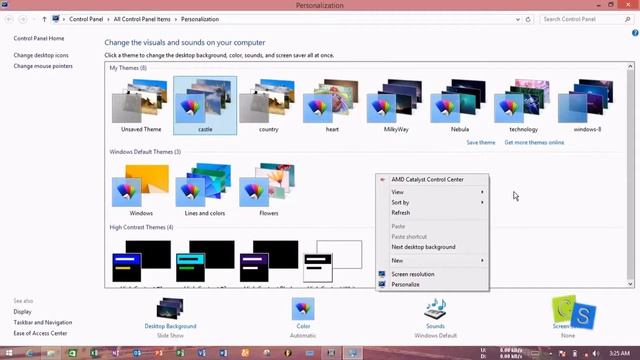This screenshot has height=360, width=640.
Task: Apply the Windows default theme
Action: tap(141, 190)
